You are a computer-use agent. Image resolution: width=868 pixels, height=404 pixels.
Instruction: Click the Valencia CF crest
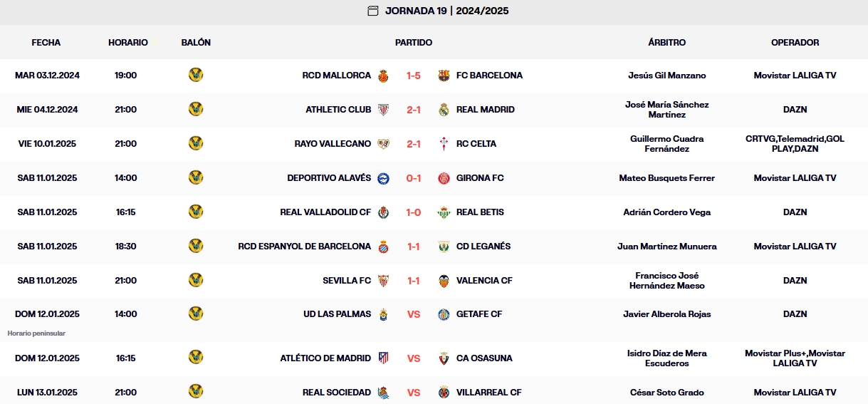[444, 281]
